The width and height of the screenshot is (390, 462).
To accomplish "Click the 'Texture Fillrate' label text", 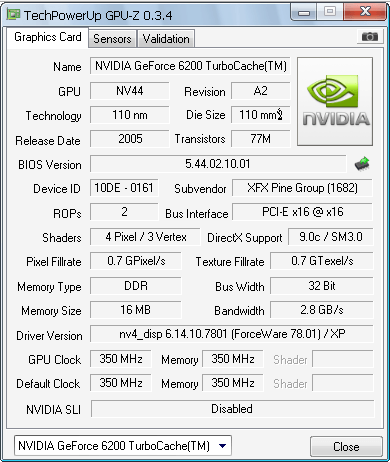I will pos(230,262).
